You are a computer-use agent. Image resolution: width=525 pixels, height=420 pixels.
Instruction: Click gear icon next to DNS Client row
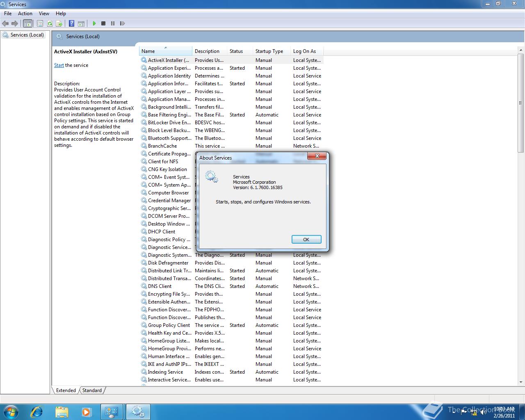144,286
